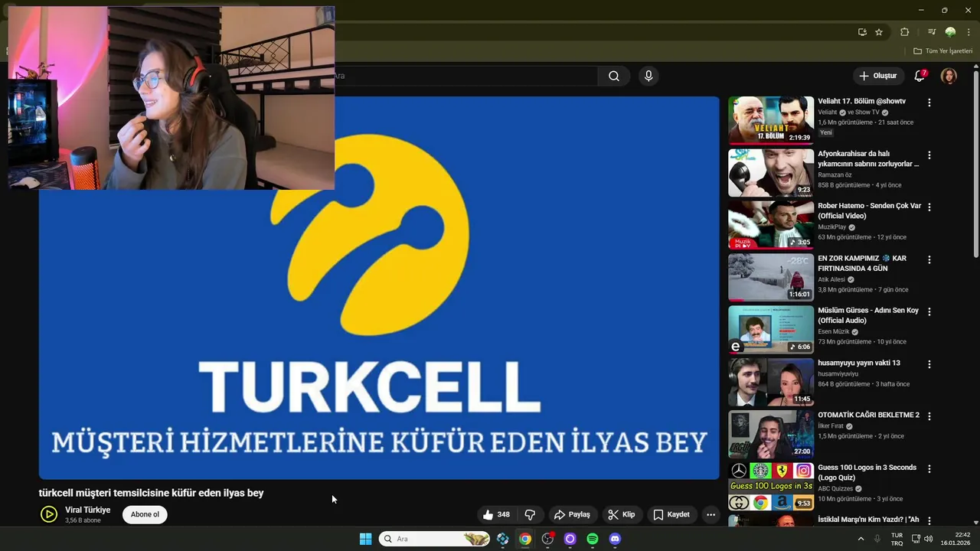Open the YouTube account avatar menu
The width and height of the screenshot is (980, 551).
coord(949,76)
